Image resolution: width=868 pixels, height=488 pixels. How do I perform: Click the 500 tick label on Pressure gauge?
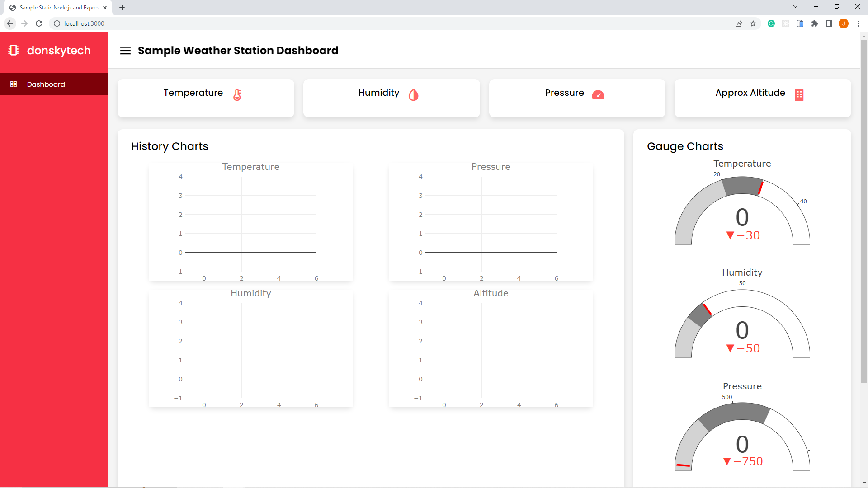tap(727, 397)
